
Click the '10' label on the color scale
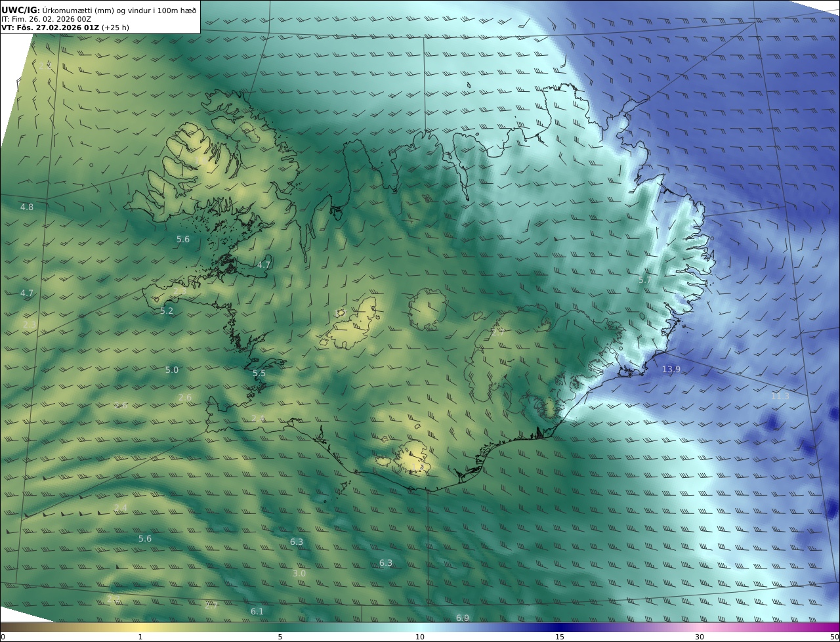tap(420, 637)
